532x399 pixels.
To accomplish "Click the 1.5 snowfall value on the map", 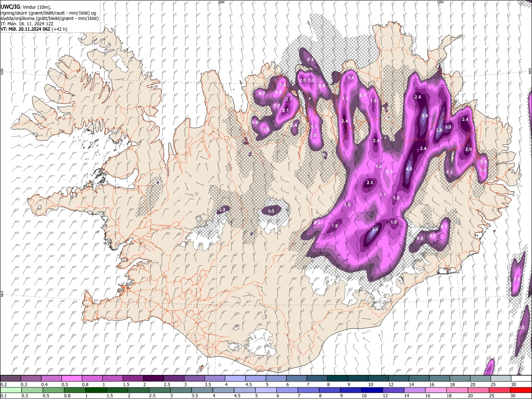I will [x=311, y=81].
